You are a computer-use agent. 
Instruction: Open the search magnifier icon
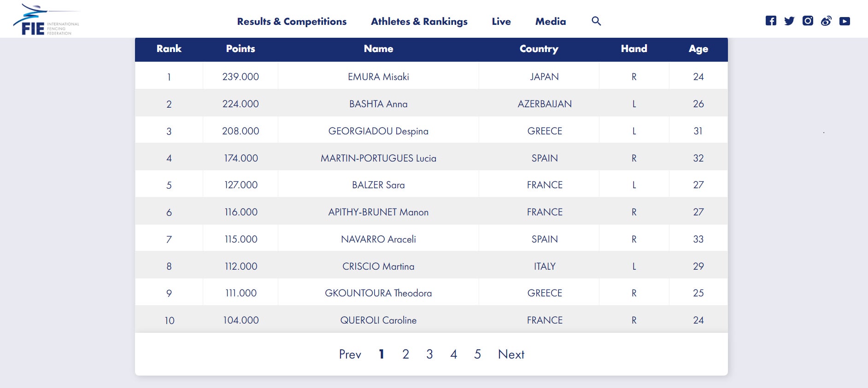pyautogui.click(x=596, y=21)
